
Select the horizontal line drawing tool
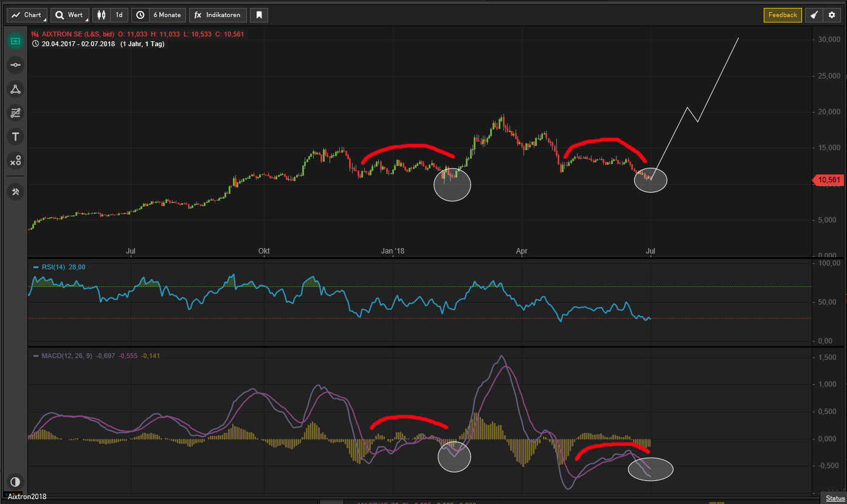15,65
